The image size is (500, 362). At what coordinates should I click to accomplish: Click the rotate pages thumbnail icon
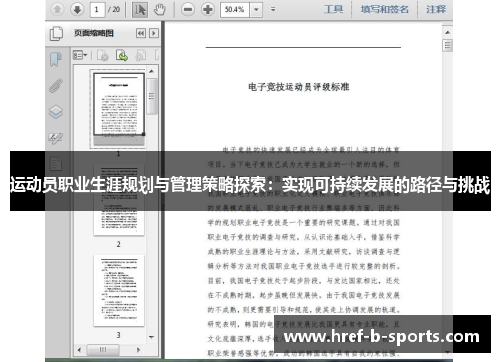coord(141,55)
